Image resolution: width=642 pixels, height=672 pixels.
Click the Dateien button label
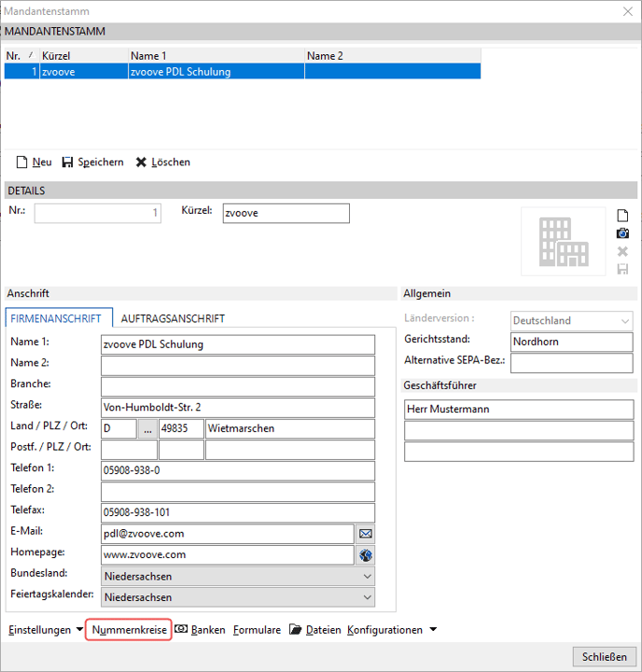click(323, 630)
